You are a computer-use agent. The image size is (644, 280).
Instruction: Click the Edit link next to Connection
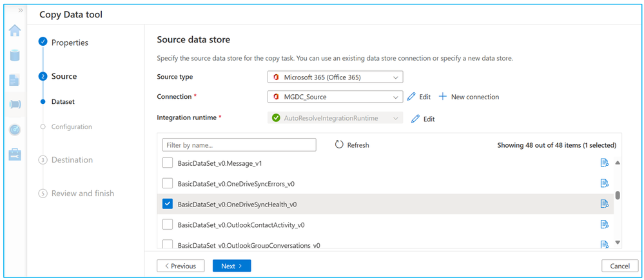(x=425, y=97)
